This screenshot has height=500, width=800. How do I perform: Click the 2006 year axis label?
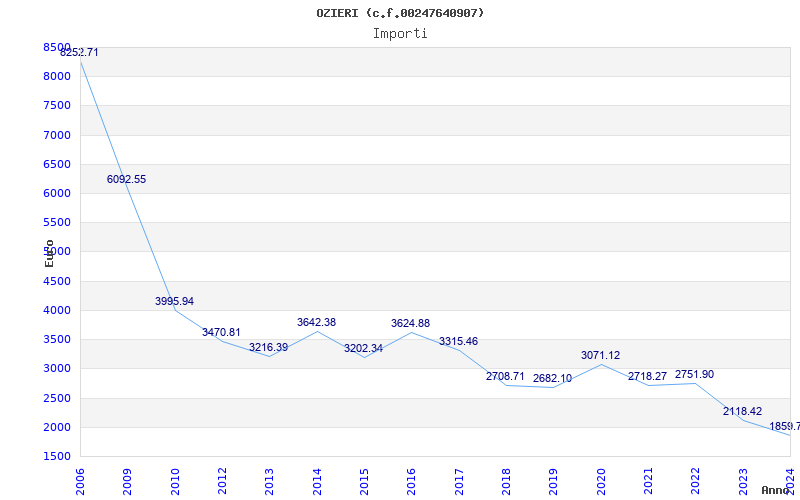(x=80, y=482)
